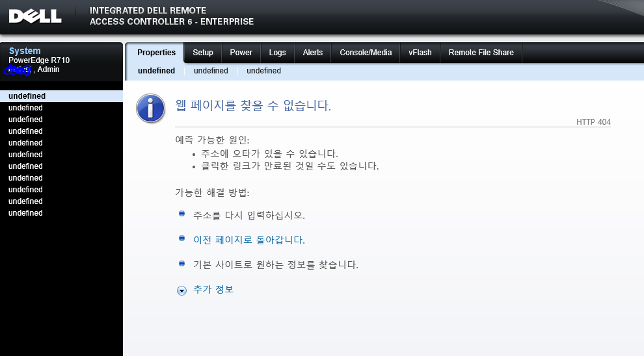Open the Remote File Share tab
The height and width of the screenshot is (356, 644).
click(x=481, y=53)
